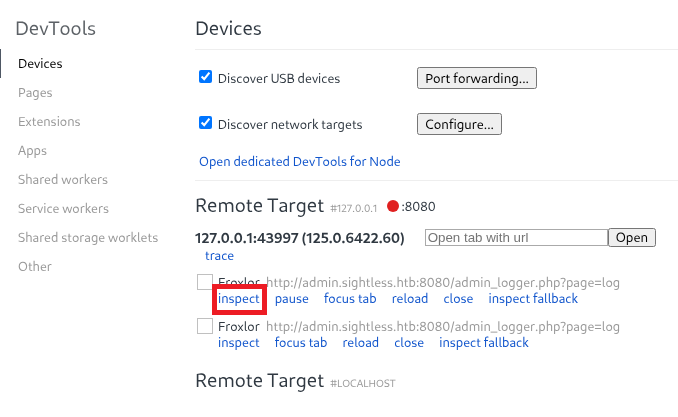Image resolution: width=678 pixels, height=417 pixels.
Task: Click the Port forwarding button
Action: [477, 78]
